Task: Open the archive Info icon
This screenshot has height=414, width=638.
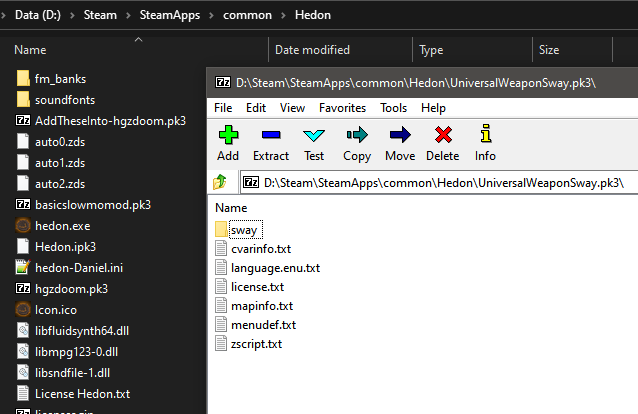Action: coord(485,135)
